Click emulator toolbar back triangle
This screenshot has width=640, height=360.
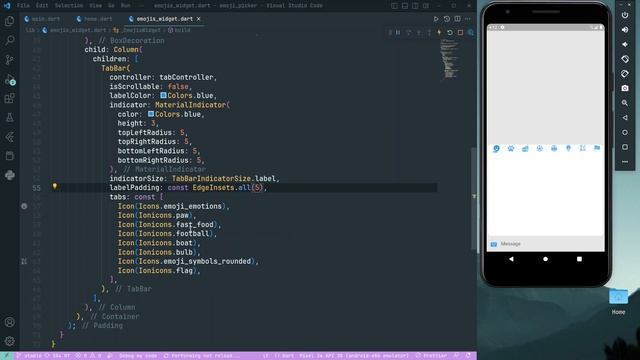(625, 118)
